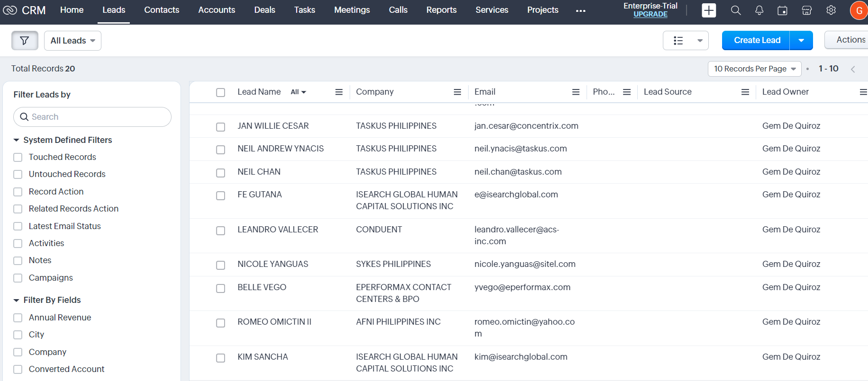Screen dimensions: 868x381
Task: Open the notifications bell icon
Action: (x=759, y=10)
